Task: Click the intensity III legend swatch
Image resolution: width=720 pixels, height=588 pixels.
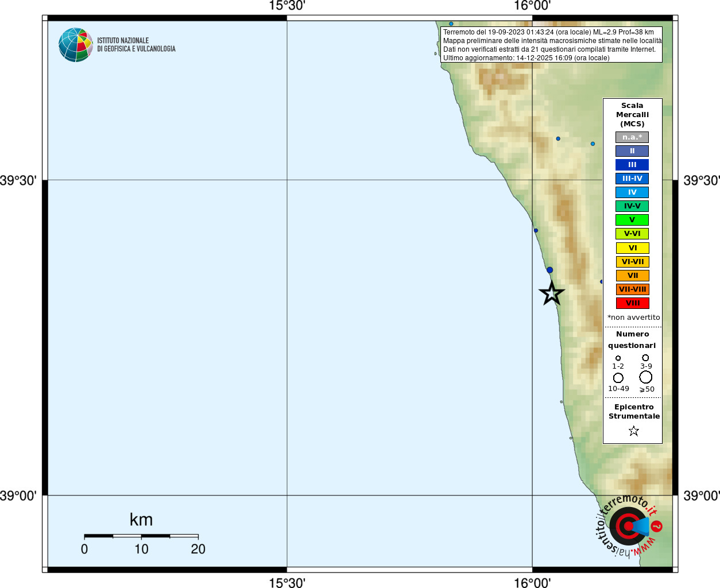Action: coord(632,165)
